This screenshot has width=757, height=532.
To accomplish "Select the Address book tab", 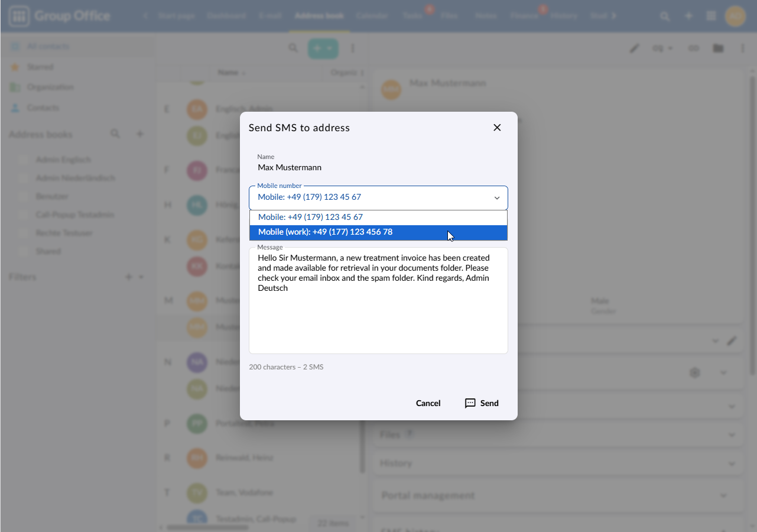I will tap(319, 16).
